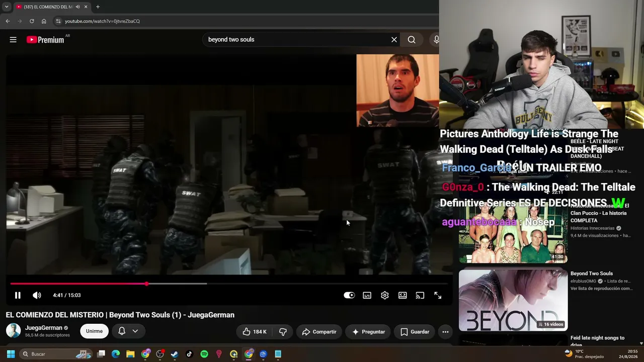Like the video with 184 K likes

[x=255, y=332]
